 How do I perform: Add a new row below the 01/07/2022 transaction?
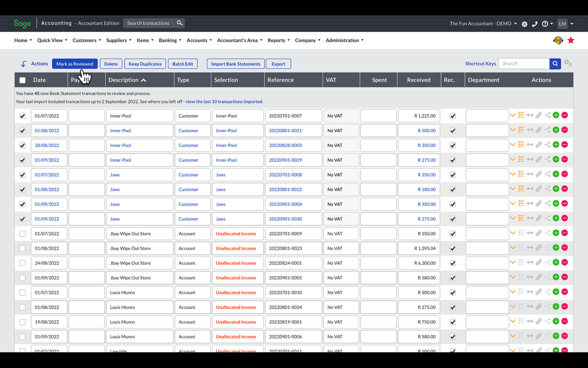tap(556, 115)
